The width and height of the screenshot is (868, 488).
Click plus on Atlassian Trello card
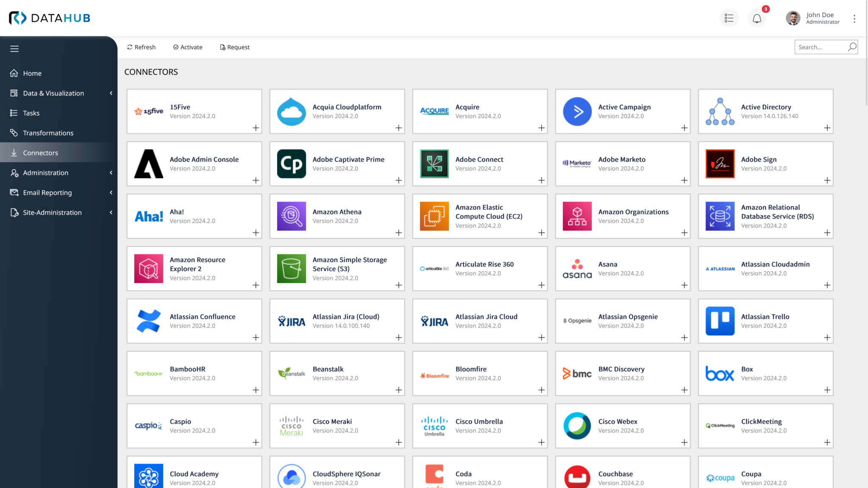pos(827,338)
